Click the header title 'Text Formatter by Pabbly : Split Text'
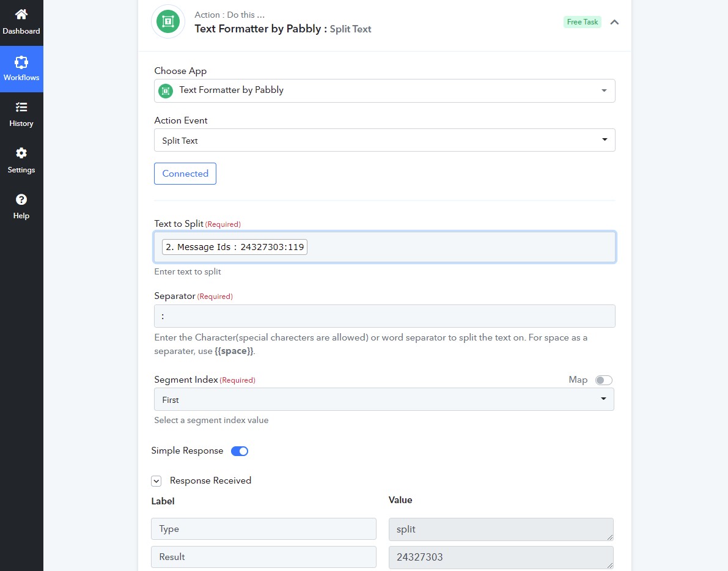This screenshot has width=728, height=571. tap(283, 29)
